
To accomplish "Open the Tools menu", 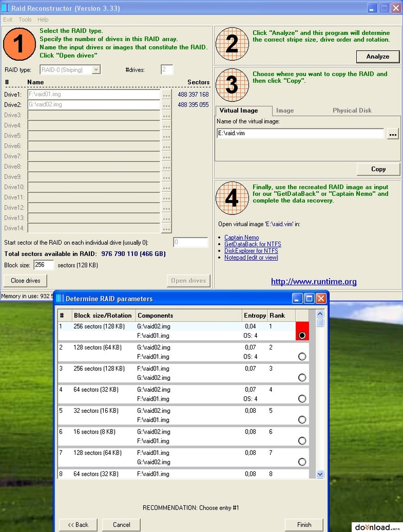I will (25, 20).
